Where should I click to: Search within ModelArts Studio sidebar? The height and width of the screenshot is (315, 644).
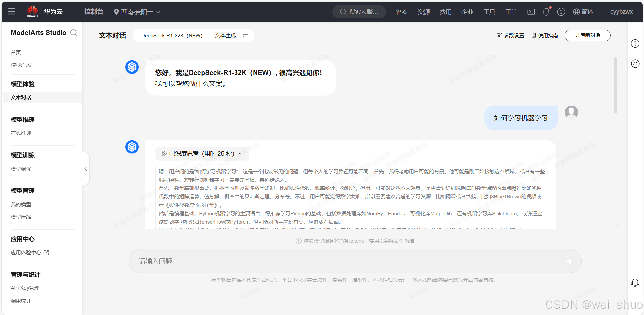coord(74,33)
